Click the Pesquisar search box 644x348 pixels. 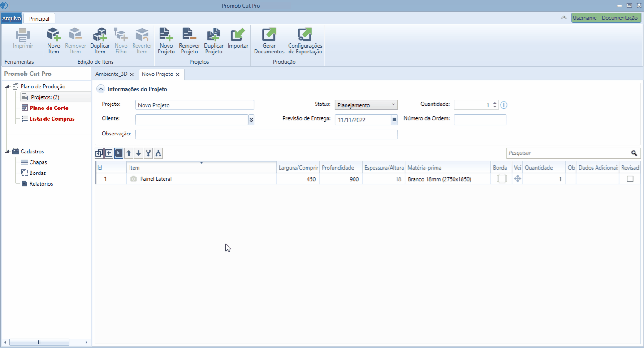pyautogui.click(x=568, y=153)
